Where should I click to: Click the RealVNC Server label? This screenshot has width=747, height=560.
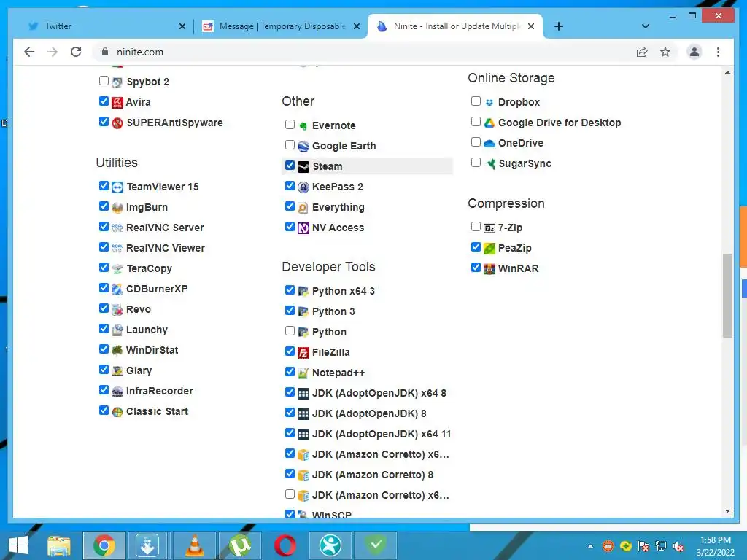click(165, 228)
